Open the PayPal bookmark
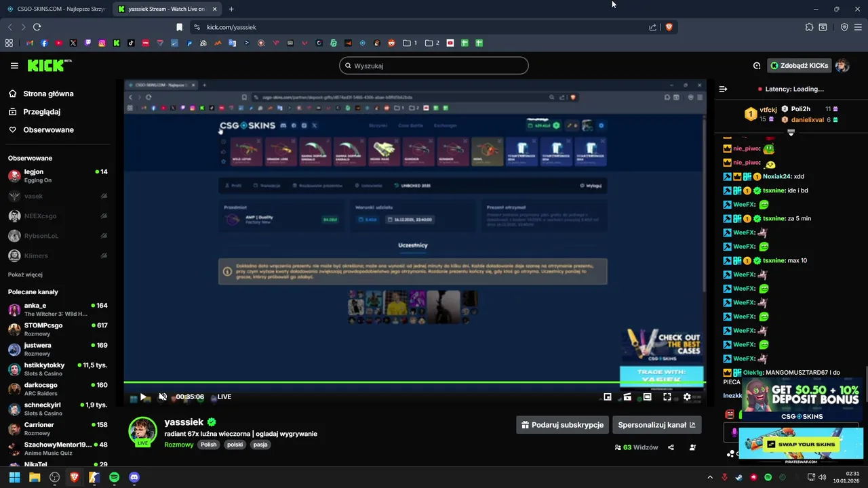868x488 pixels. (189, 43)
